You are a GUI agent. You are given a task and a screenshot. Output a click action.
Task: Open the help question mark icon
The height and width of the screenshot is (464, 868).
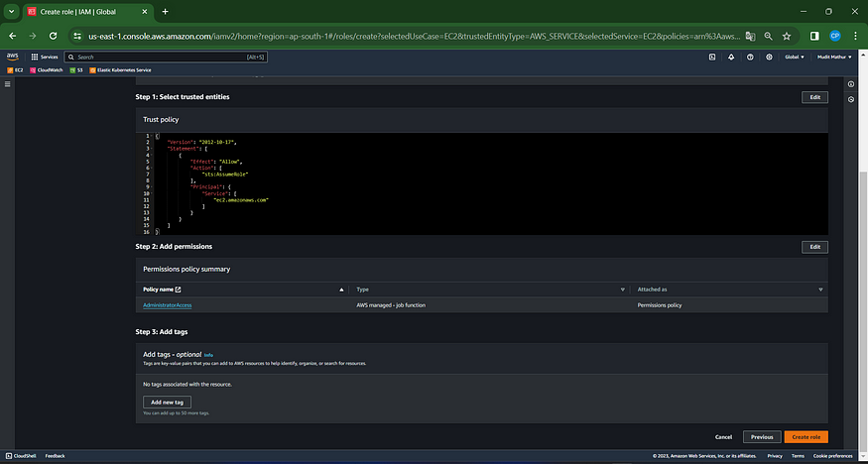(x=750, y=57)
